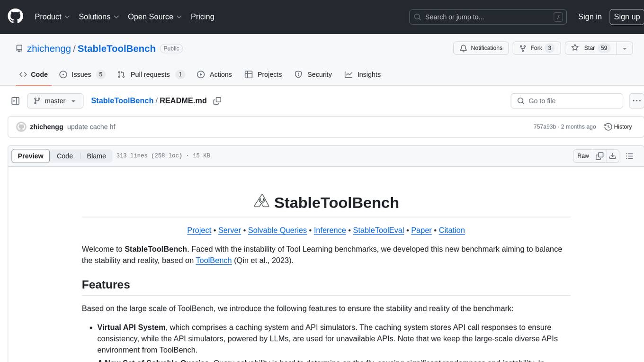Open the update cache hf commit message
The width and height of the screenshot is (644, 362).
pos(91,127)
